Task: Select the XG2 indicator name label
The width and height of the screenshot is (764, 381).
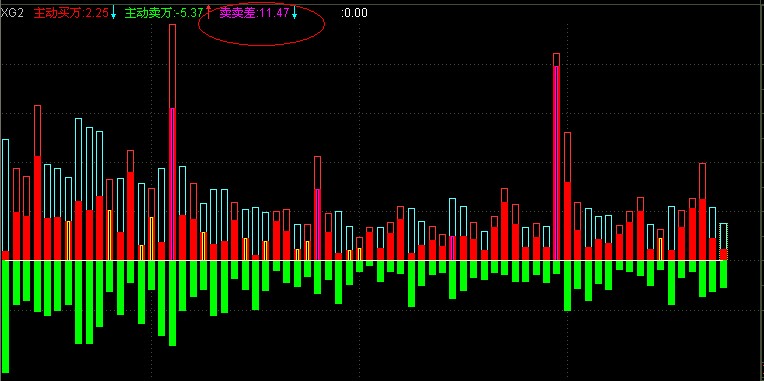Action: click(12, 13)
